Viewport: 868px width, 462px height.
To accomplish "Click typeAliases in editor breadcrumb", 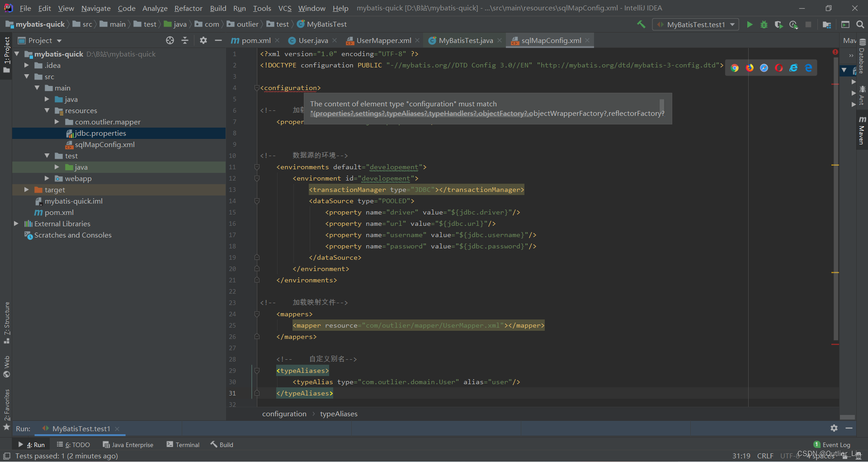I will coord(339,414).
